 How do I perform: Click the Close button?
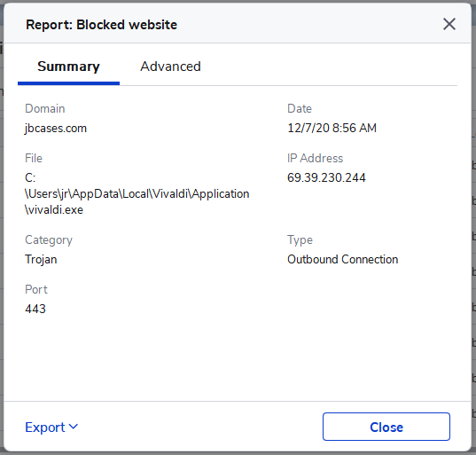pos(386,427)
